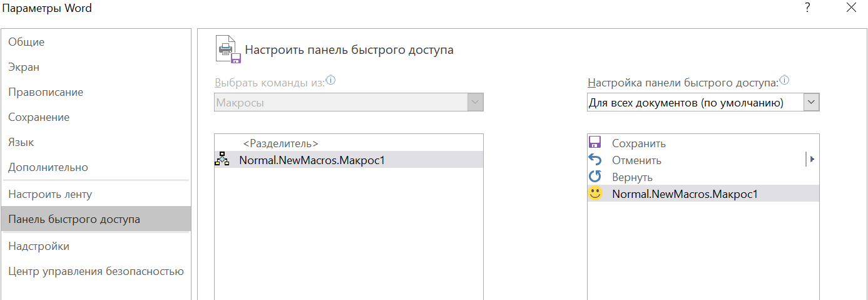Click the question mark help button
Viewport: 868px width, 300px height.
point(808,8)
